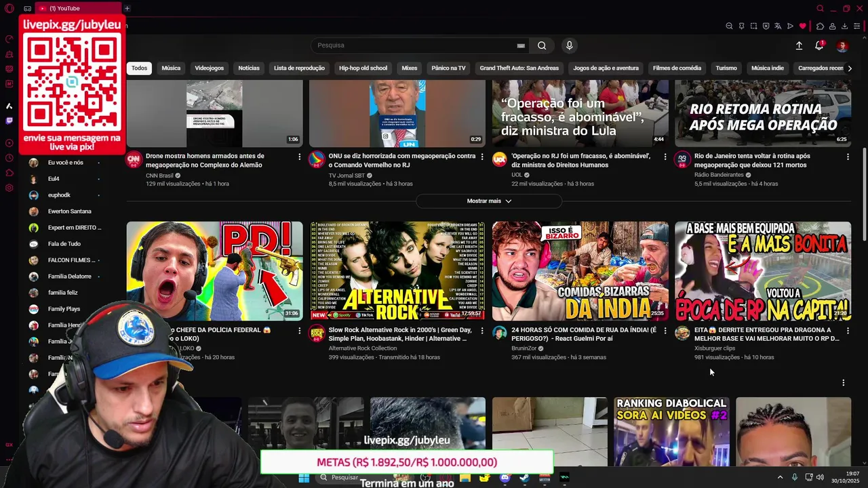Viewport: 868px width, 488px height.
Task: Open Twitch from the Opera sidebar
Action: (x=9, y=121)
